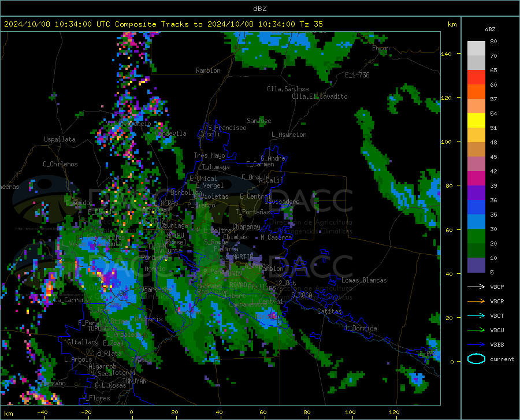The width and height of the screenshot is (520, 420).
Task: Click the 'S_Francisco' map label
Action: 227,128
